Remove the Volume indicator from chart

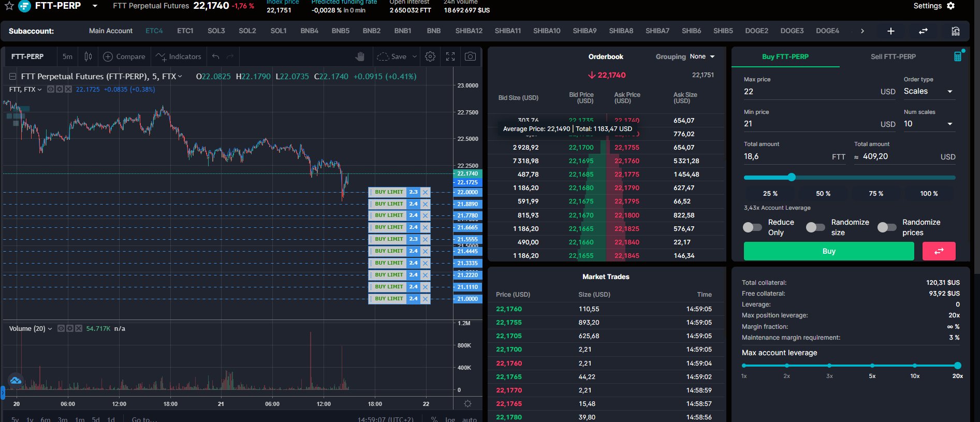pyautogui.click(x=79, y=328)
